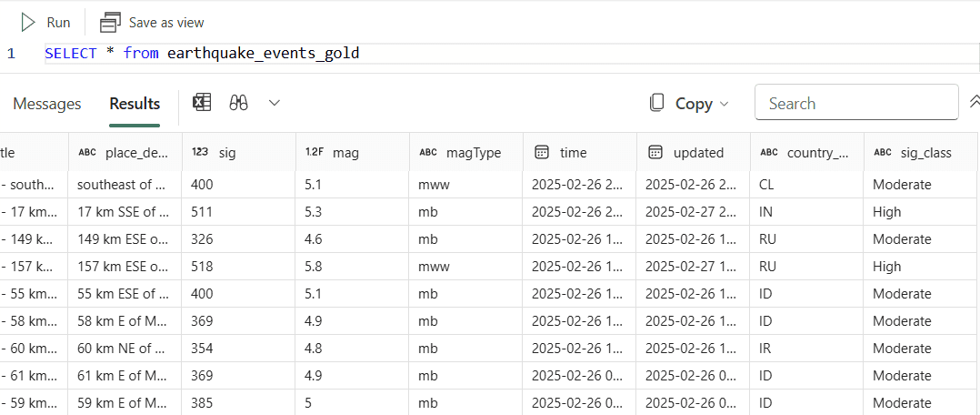
Task: Click the Run play triangle icon
Action: point(27,23)
